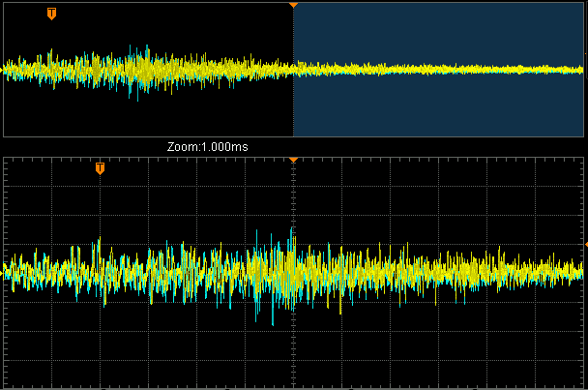Click the waveform's left start in overview window
Image resolution: width=588 pixels, height=390 pixels.
click(x=8, y=69)
